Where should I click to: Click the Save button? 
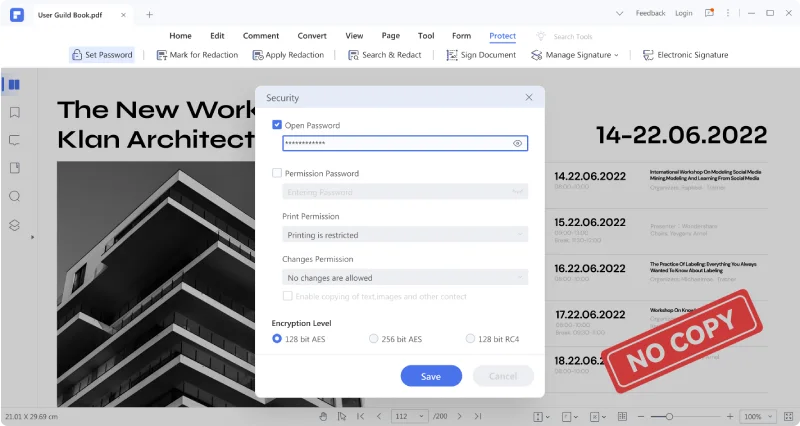click(431, 376)
